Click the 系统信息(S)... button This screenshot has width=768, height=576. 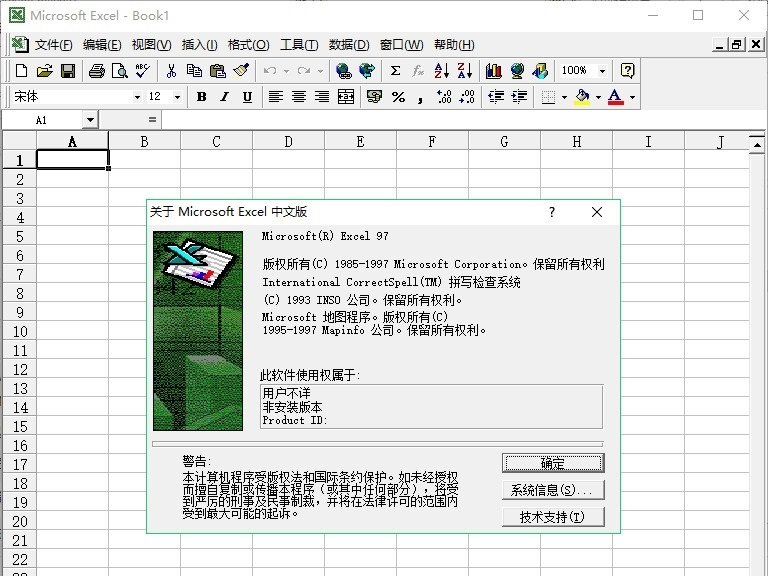pyautogui.click(x=553, y=490)
